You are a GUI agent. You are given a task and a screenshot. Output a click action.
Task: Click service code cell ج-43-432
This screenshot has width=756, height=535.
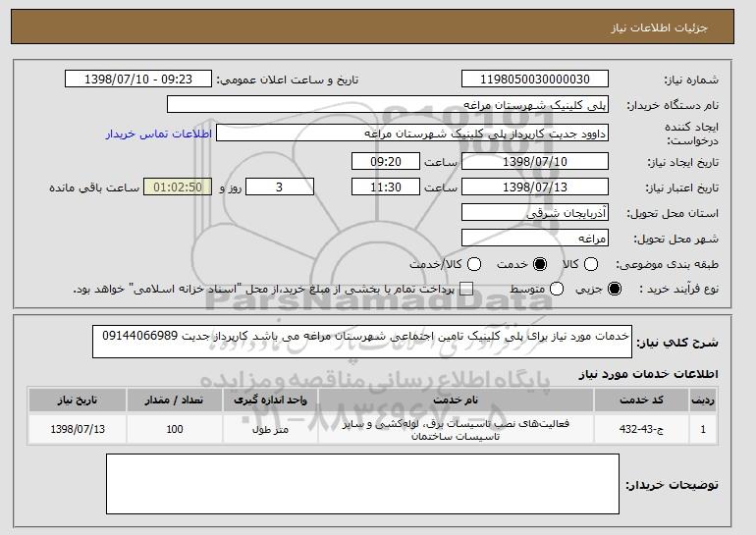[x=641, y=429]
